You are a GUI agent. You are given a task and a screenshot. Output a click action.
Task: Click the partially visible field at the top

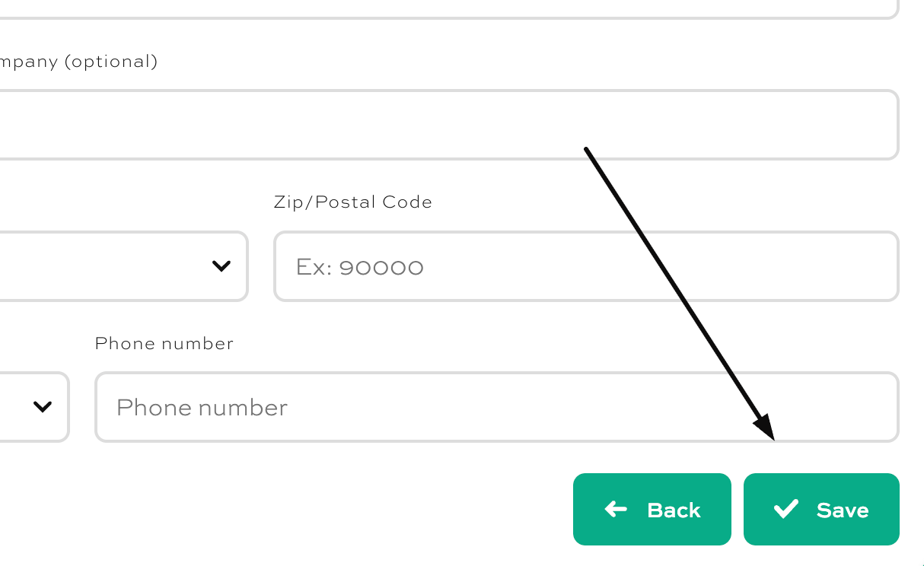449,9
